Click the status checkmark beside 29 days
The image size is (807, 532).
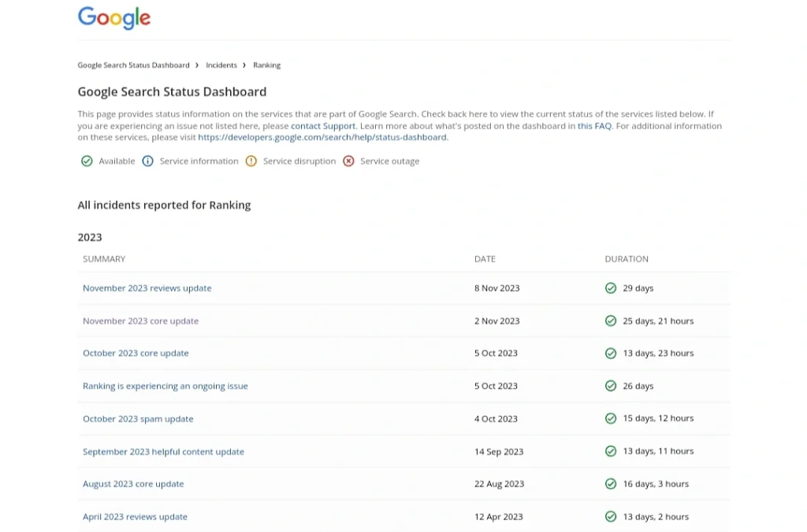(x=611, y=288)
